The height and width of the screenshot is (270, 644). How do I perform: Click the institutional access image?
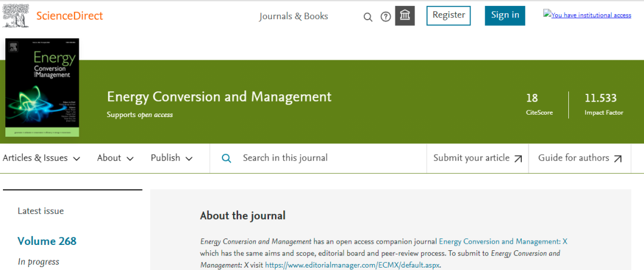click(x=587, y=15)
